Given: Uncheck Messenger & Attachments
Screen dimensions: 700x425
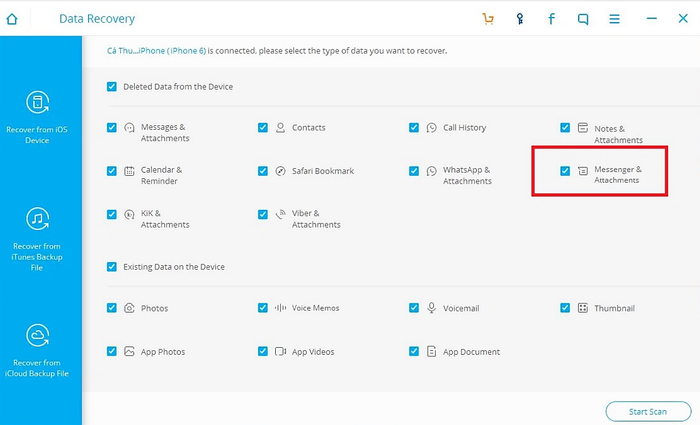Looking at the screenshot, I should [x=565, y=171].
